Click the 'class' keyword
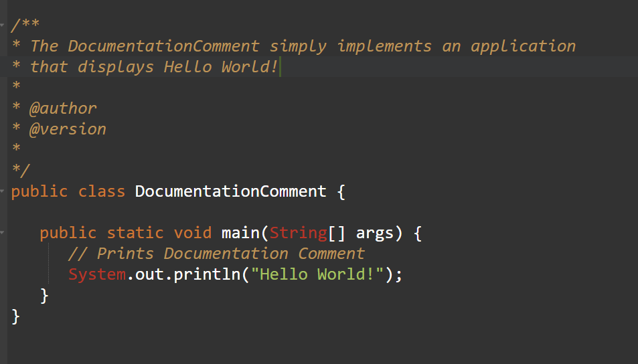Screen dimensions: 638x364 click(102, 191)
